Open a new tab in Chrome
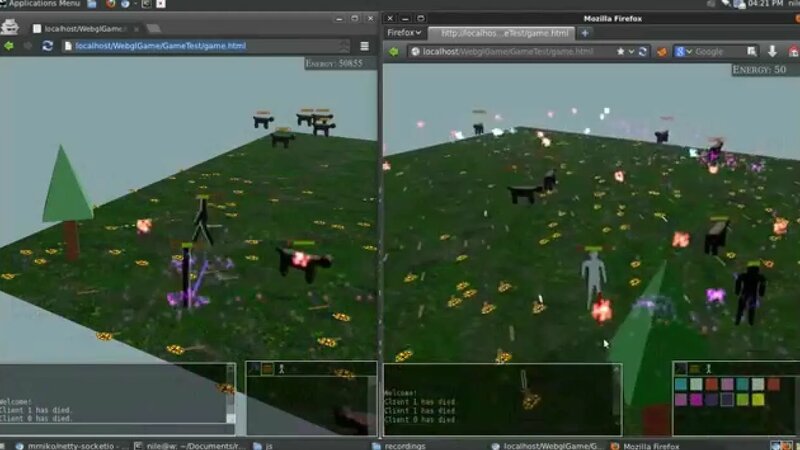 pos(154,29)
